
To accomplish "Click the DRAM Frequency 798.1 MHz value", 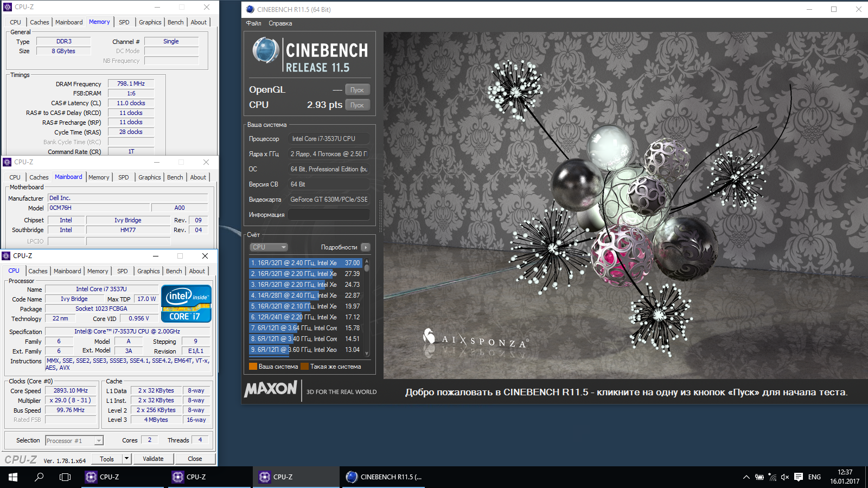I will [131, 84].
